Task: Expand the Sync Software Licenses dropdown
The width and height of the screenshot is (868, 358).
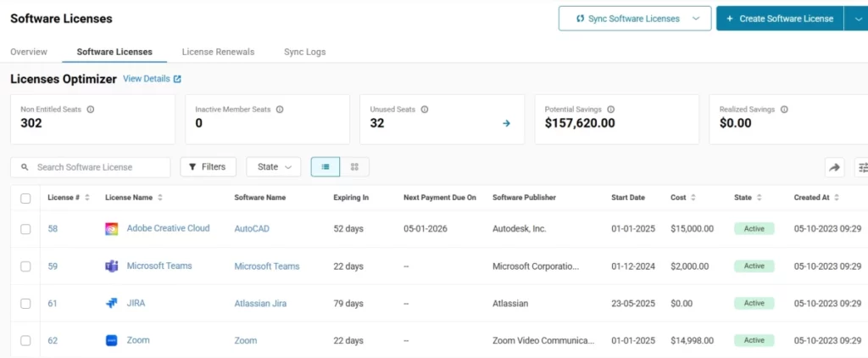Action: 696,19
